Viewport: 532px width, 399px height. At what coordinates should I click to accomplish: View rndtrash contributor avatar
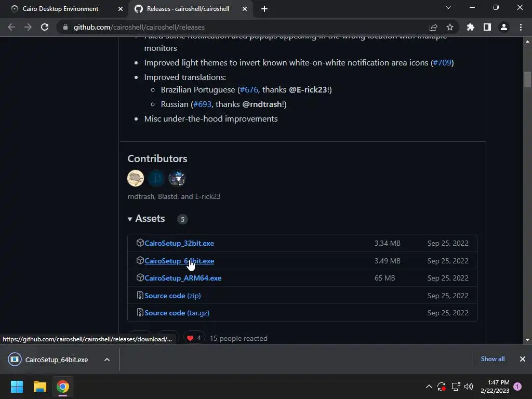coord(136,178)
